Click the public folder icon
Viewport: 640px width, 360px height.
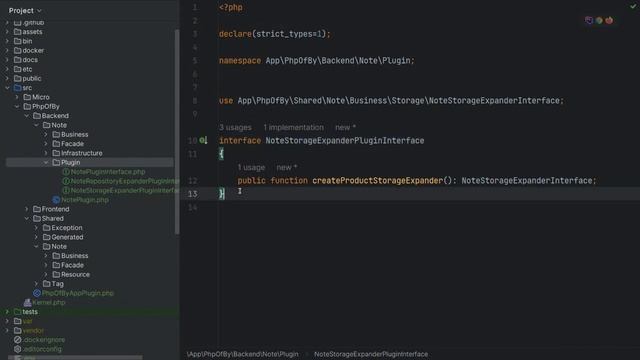18,78
